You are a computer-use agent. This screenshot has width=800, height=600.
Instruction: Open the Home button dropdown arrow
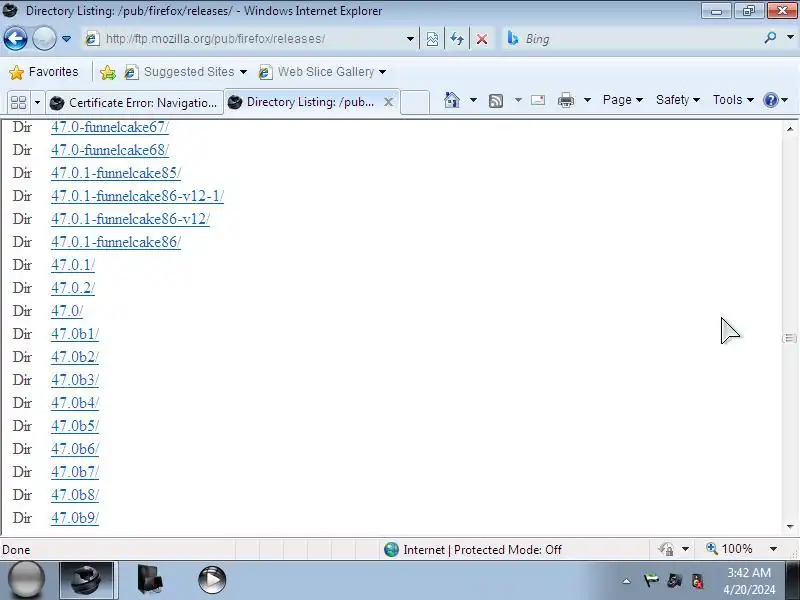point(473,100)
